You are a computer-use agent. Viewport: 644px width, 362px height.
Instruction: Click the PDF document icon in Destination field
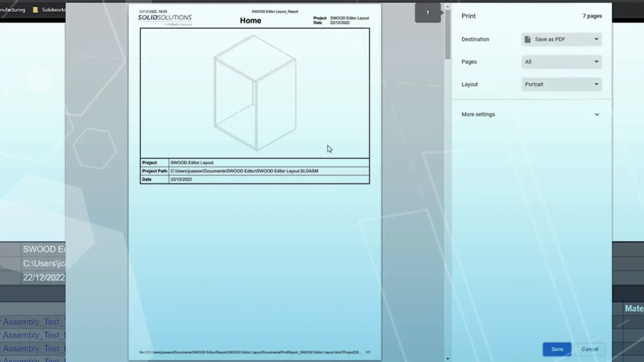tap(527, 39)
